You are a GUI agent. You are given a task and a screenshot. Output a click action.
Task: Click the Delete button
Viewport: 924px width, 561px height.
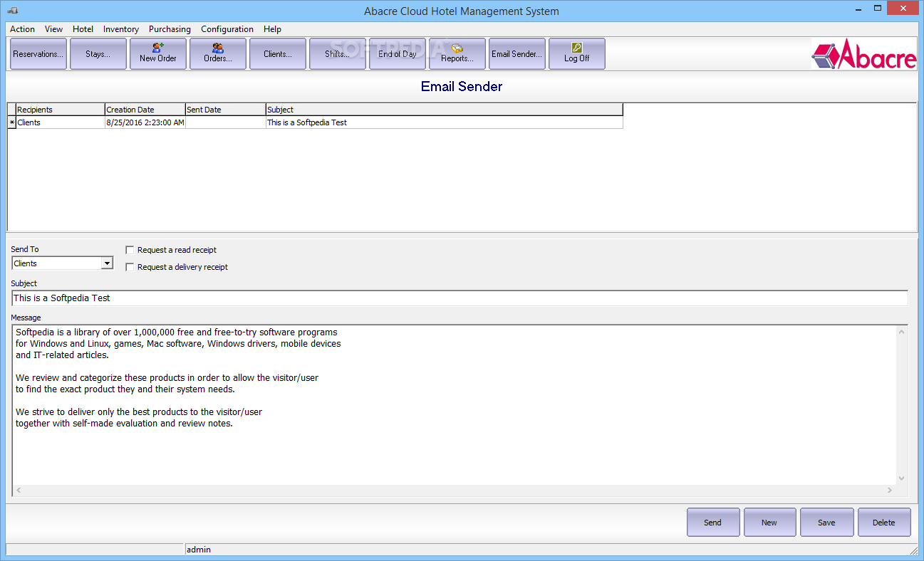click(x=883, y=522)
